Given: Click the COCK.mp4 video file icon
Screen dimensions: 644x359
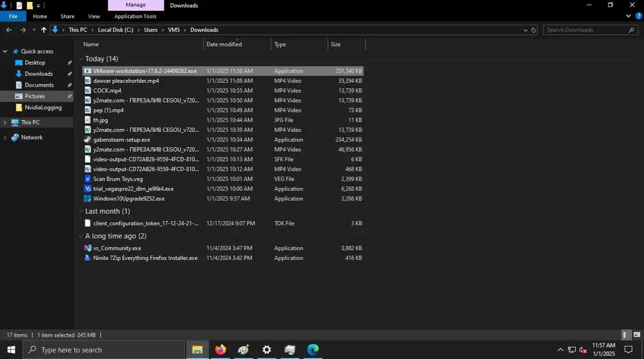Looking at the screenshot, I should point(88,91).
